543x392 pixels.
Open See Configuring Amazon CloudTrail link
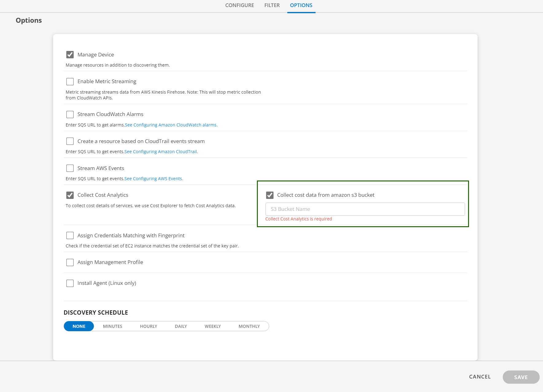(x=161, y=152)
